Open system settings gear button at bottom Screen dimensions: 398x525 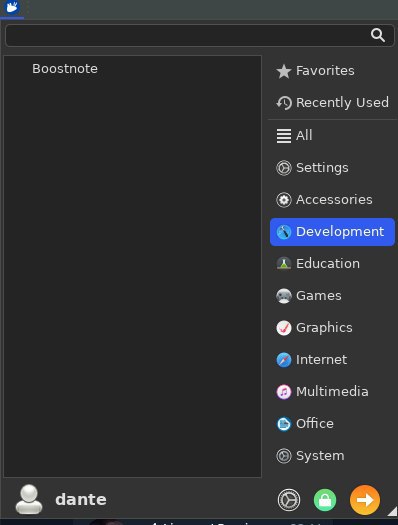289,500
